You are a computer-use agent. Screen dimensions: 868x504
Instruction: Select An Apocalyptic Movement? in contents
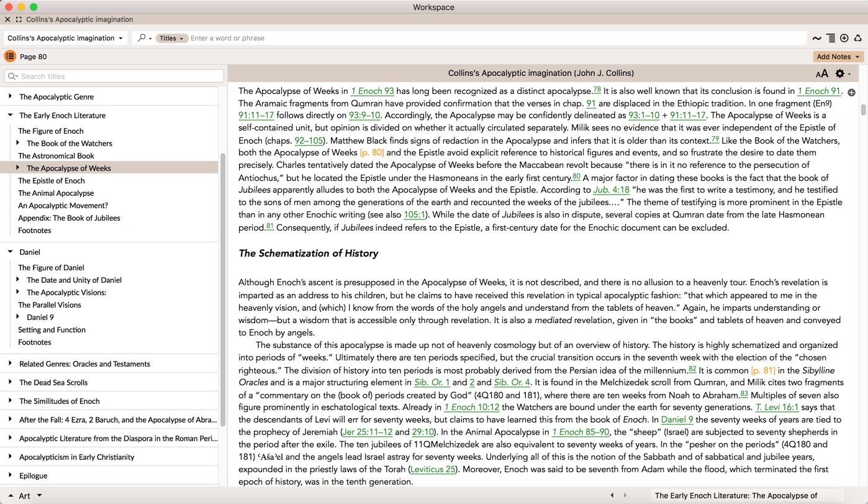coord(63,206)
